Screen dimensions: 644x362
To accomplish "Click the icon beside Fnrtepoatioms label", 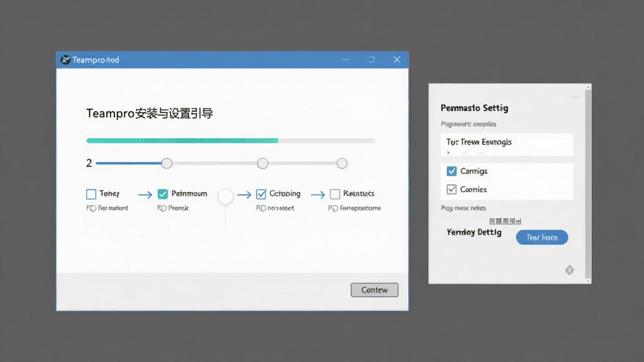I will 333,208.
